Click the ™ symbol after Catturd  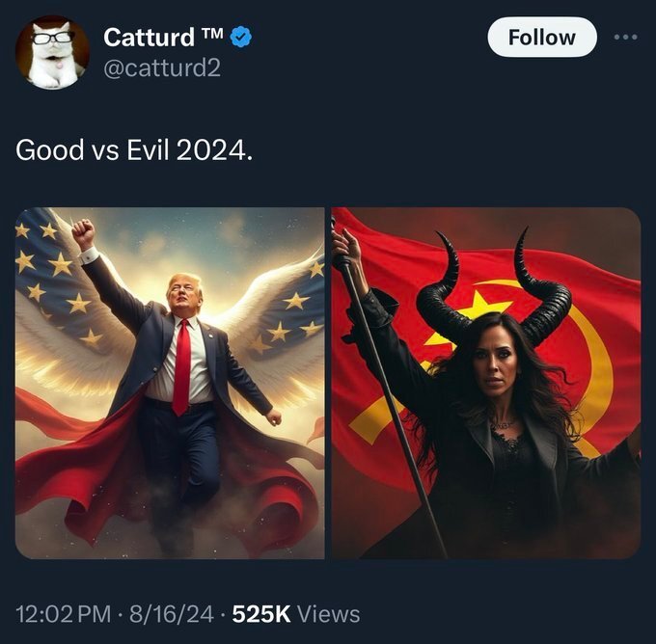point(213,36)
